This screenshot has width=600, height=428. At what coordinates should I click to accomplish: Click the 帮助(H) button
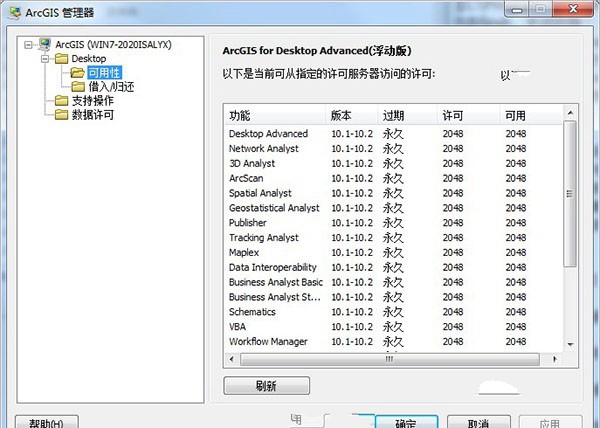point(47,421)
